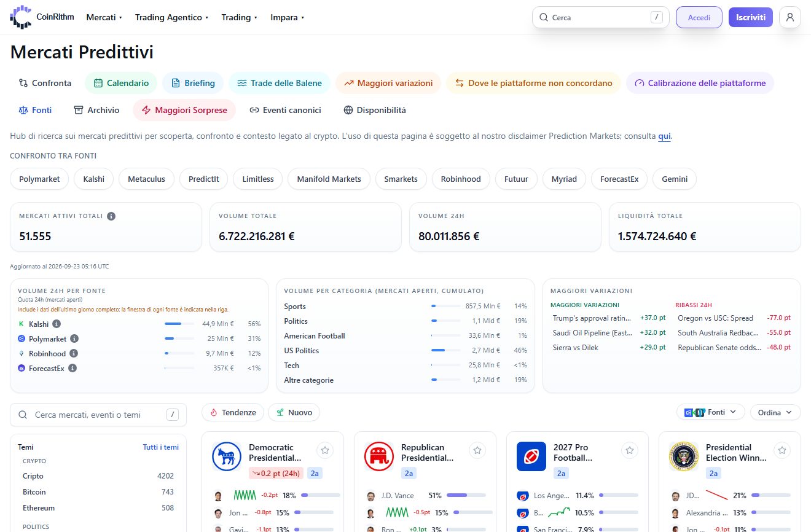Click the magnifier icon in Cerca mercati field
Screen dimensions: 811x532
23,415
